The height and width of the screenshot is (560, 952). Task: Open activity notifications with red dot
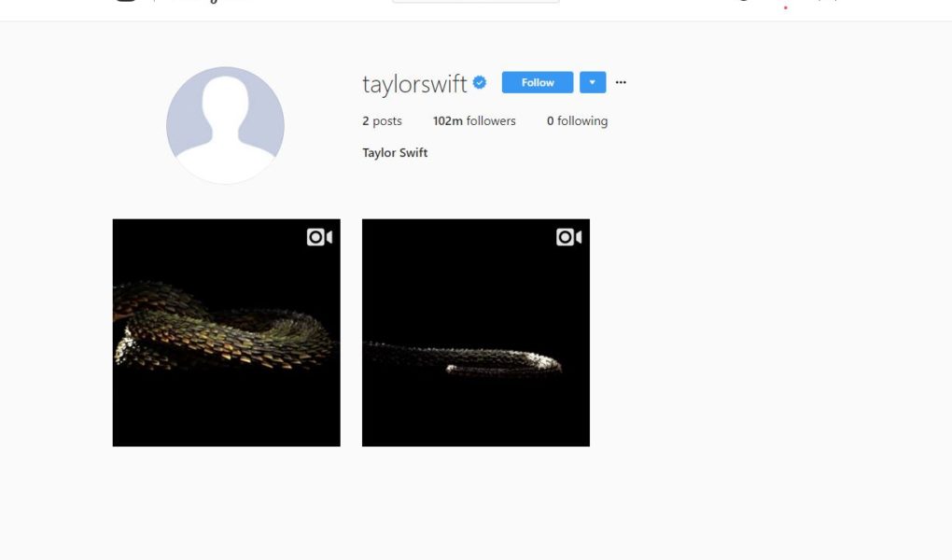click(786, 5)
